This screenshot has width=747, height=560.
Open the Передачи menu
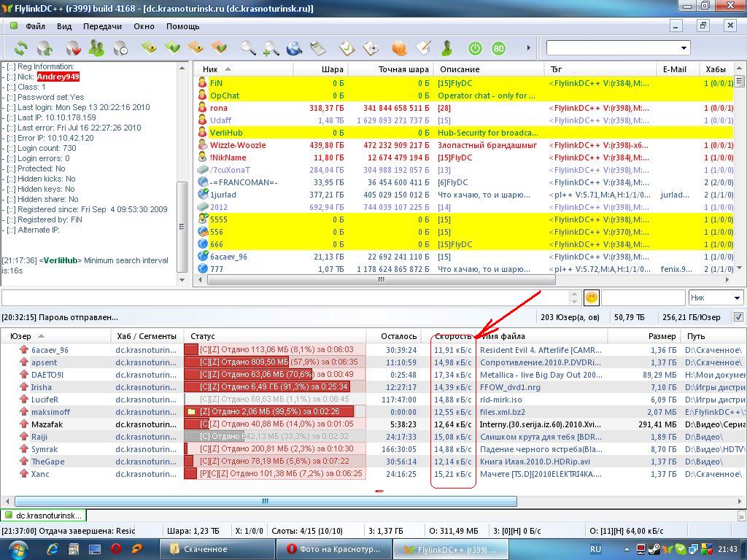coord(102,26)
